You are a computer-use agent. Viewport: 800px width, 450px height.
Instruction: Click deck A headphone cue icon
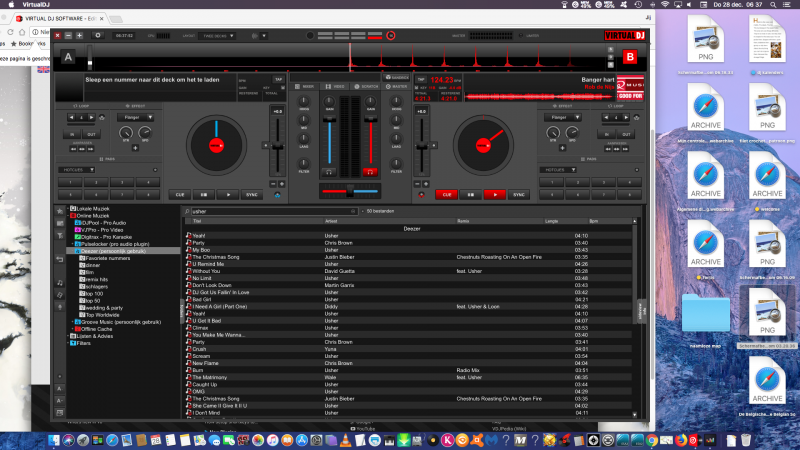(x=329, y=172)
